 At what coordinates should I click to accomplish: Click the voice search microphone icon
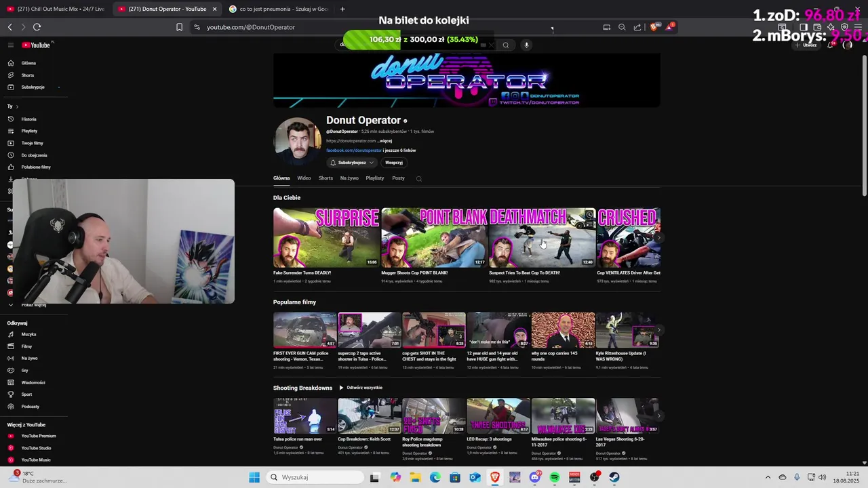[x=526, y=45]
